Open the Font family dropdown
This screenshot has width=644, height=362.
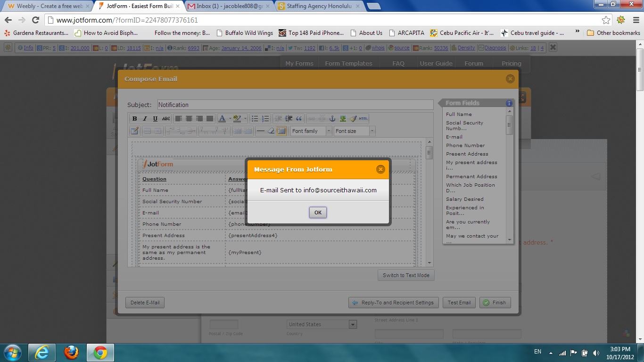coord(311,131)
